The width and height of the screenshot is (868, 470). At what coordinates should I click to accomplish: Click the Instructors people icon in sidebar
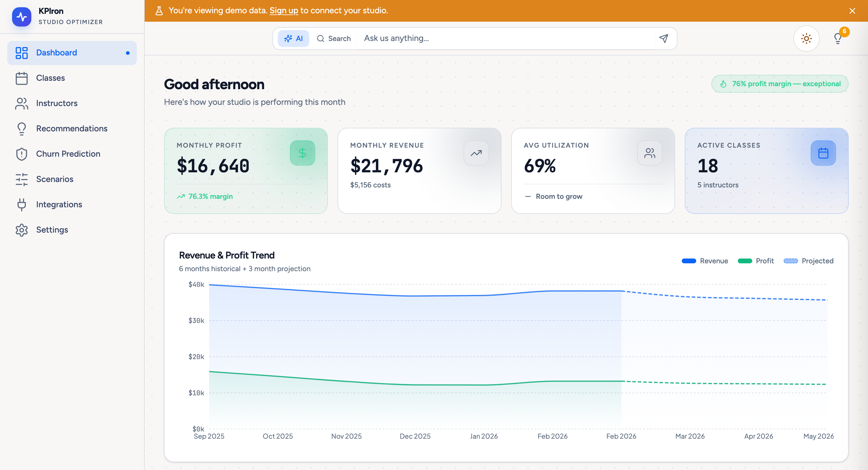pos(22,103)
